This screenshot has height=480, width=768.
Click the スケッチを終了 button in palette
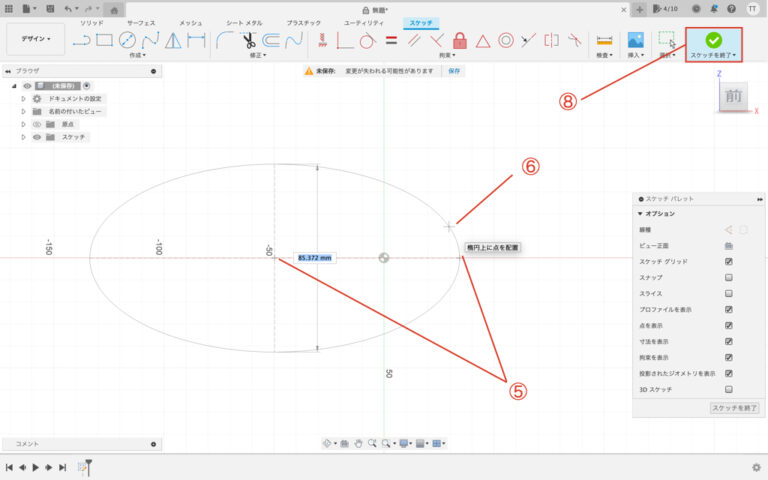tap(734, 408)
